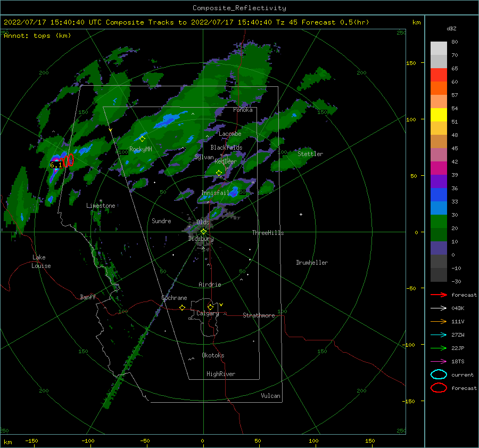Click the magenta storm core near 6.1
The height and width of the screenshot is (448, 479).
pyautogui.click(x=55, y=160)
